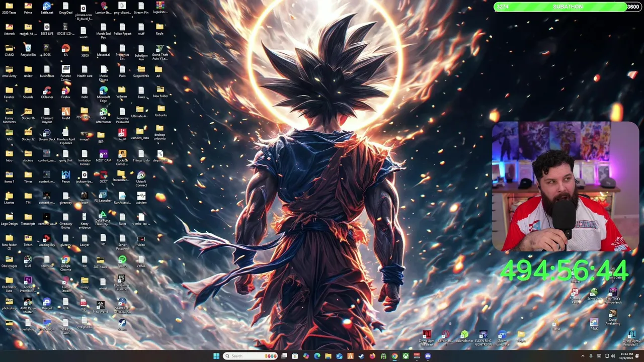Open the RSI Launcher shortcut
Image resolution: width=644 pixels, height=362 pixels.
pos(103,196)
